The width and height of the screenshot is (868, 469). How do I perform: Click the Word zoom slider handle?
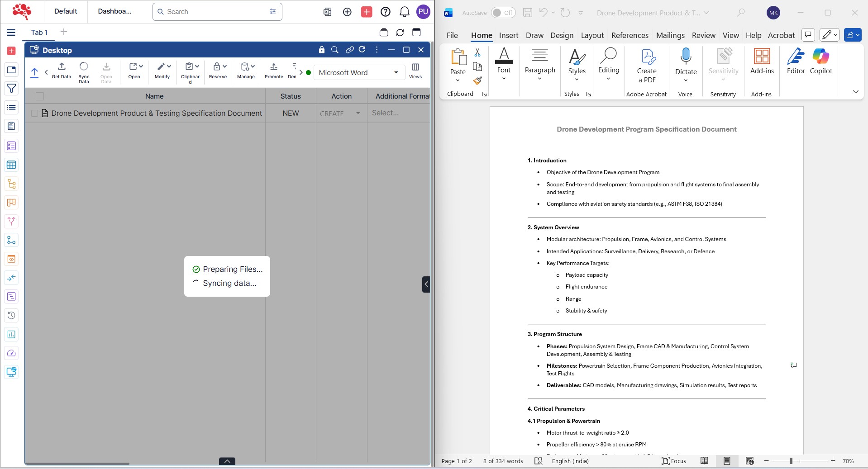point(791,461)
